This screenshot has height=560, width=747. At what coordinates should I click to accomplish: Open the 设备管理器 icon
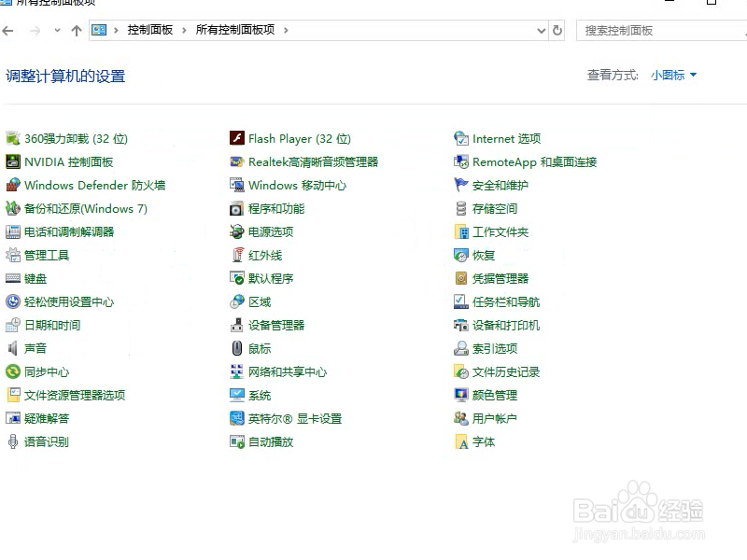237,325
